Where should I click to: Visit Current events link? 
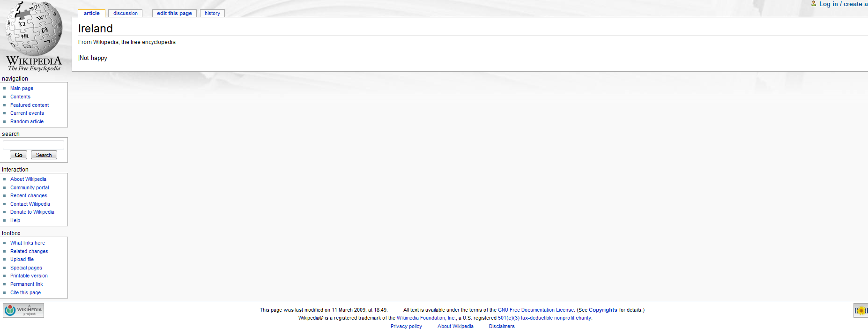[27, 113]
